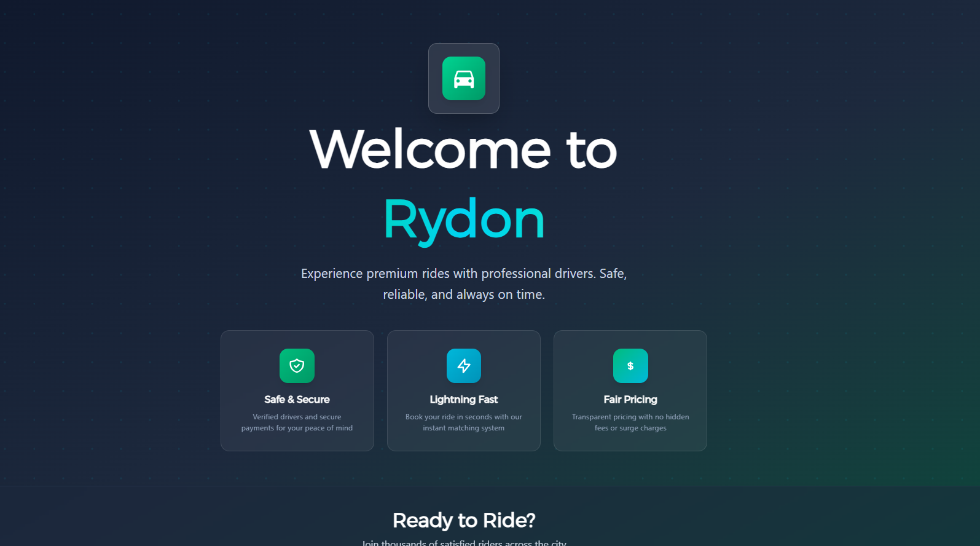Viewport: 980px width, 546px height.
Task: Click the 'Fair Pricing' card title
Action: point(630,400)
